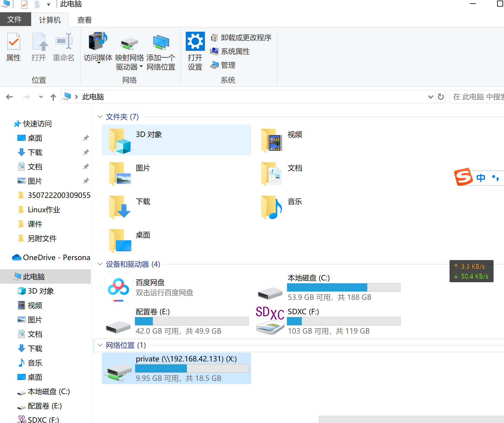Screen dimensions: 504x423
Task: Unpin 下载 using its pin icon
Action: pyautogui.click(x=86, y=152)
